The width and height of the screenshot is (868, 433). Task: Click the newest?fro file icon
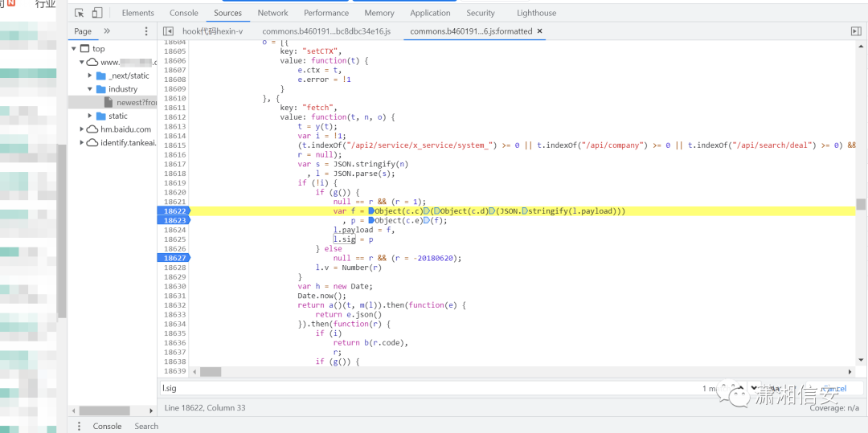click(108, 102)
